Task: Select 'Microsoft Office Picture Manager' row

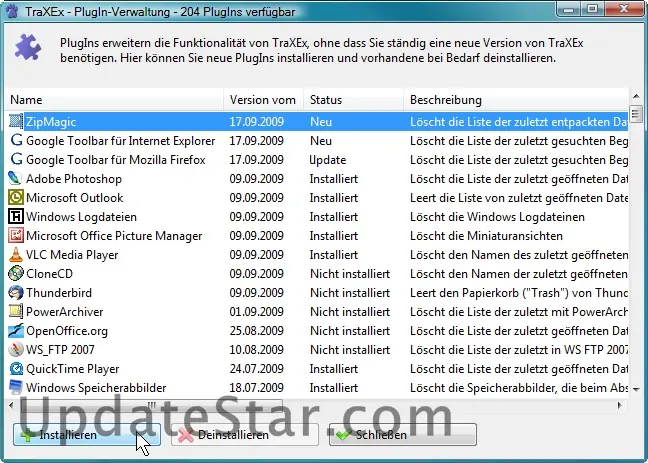Action: pyautogui.click(x=317, y=236)
